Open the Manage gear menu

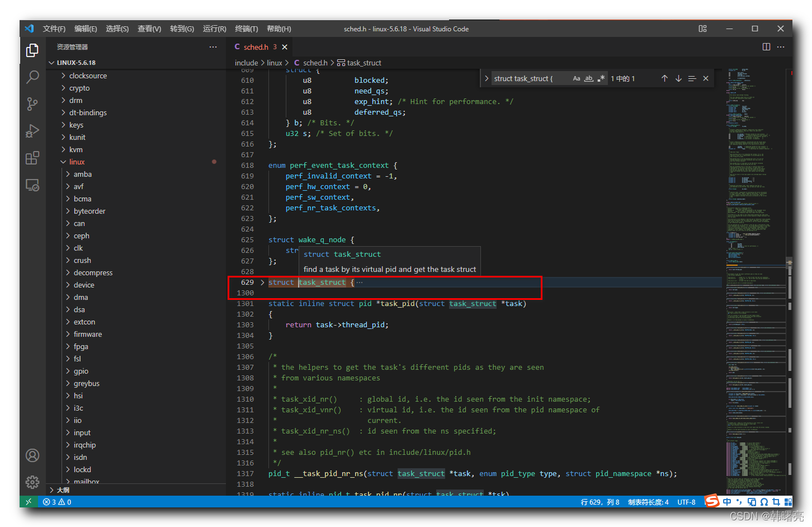(32, 482)
